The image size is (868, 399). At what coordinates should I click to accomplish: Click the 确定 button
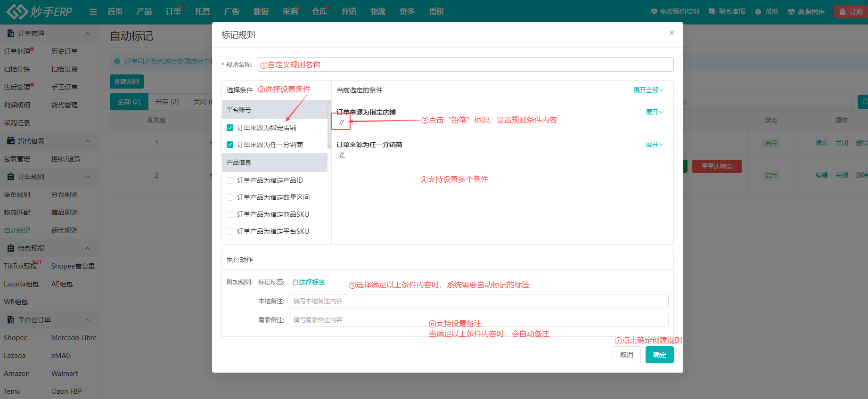pos(659,355)
